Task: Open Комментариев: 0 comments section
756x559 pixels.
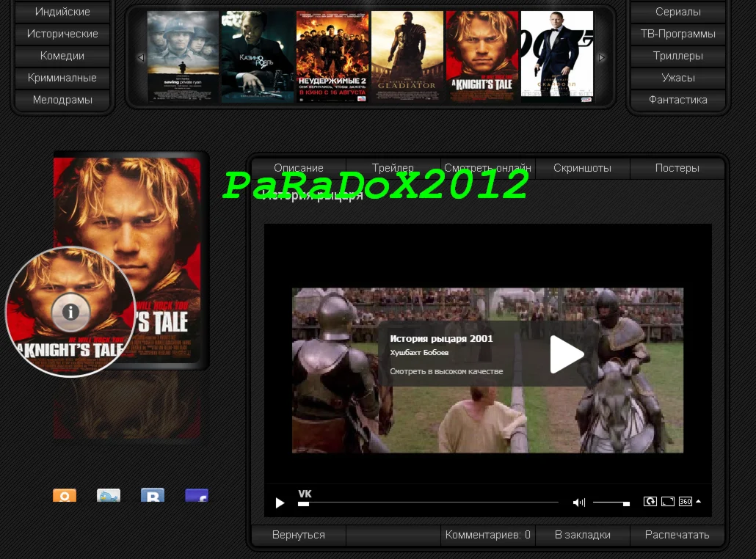Action: (487, 535)
